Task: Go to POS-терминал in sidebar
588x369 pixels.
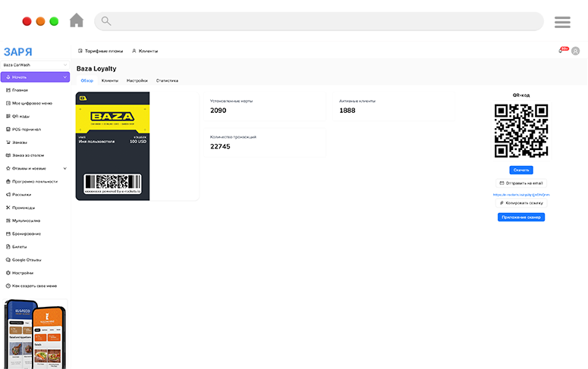Action: click(x=26, y=129)
